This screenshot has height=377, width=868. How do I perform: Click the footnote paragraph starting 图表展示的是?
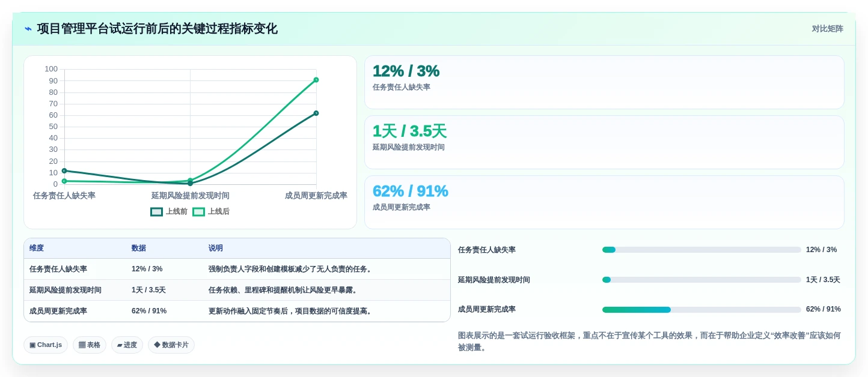tap(649, 342)
